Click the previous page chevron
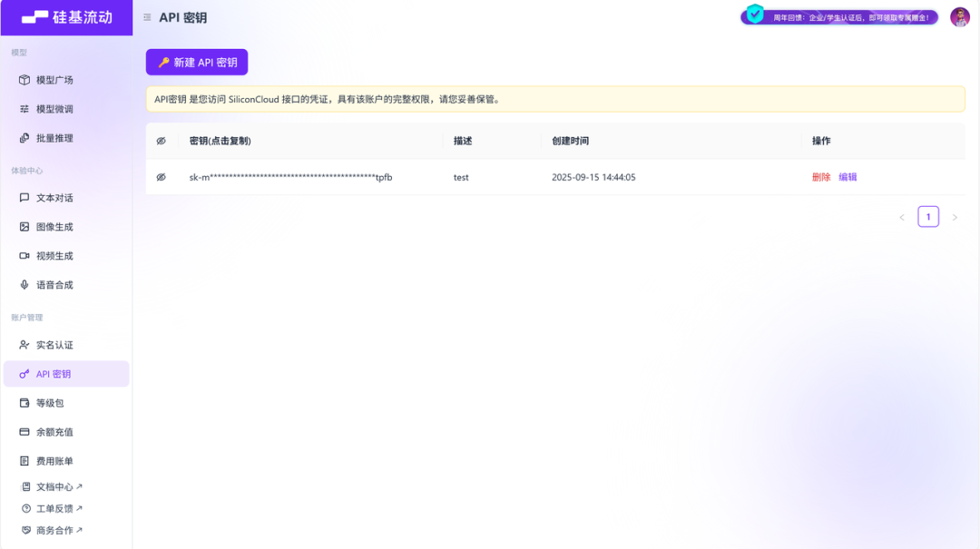This screenshot has width=980, height=549. coord(901,217)
